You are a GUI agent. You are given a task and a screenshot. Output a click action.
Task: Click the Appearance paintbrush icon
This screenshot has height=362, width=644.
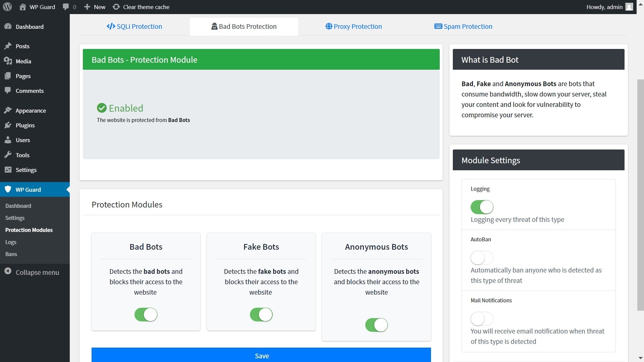point(8,110)
